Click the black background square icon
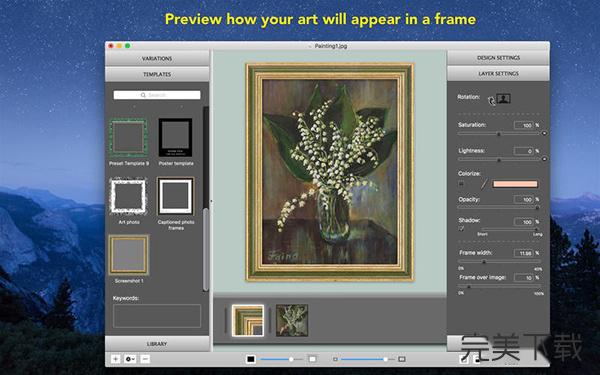 [251, 359]
